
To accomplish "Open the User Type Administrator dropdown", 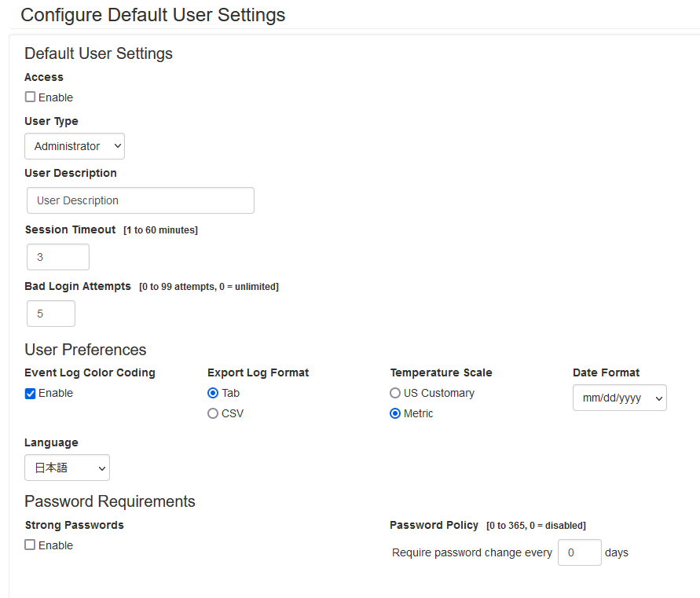I will pyautogui.click(x=75, y=146).
